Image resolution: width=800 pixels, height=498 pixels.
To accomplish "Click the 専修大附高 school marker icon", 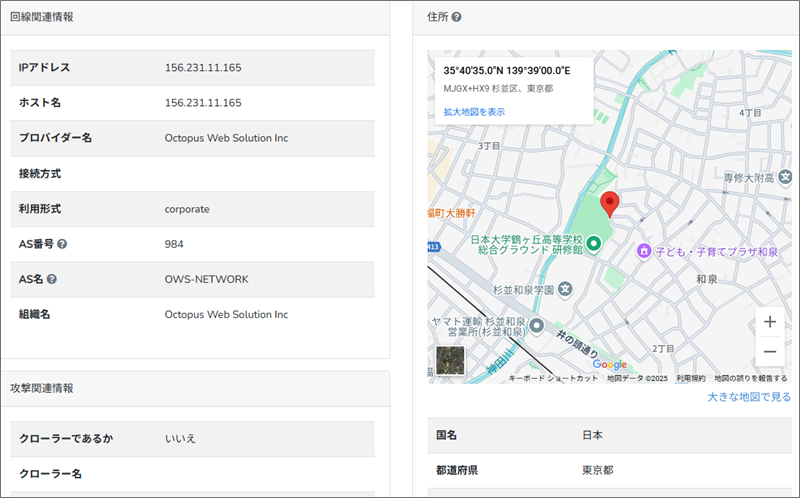I will 785,178.
